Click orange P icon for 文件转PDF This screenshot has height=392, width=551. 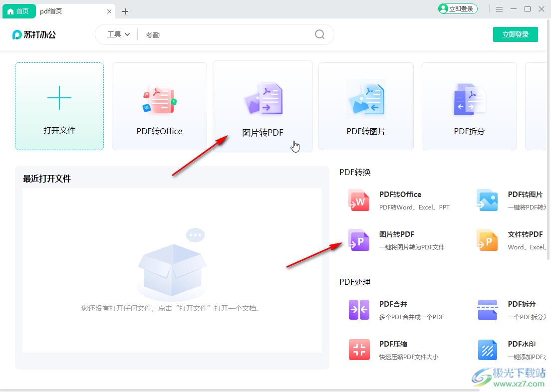[487, 240]
